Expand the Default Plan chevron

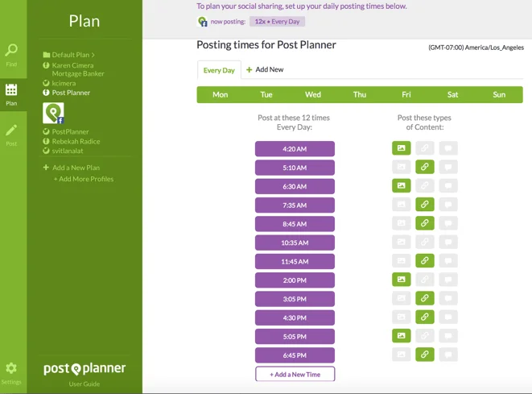click(93, 55)
